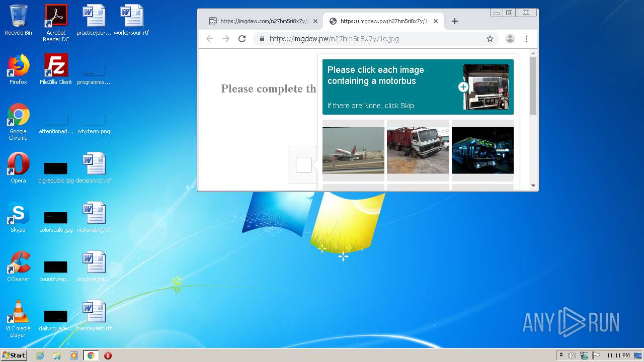Select the night bus captcha image

tap(482, 150)
